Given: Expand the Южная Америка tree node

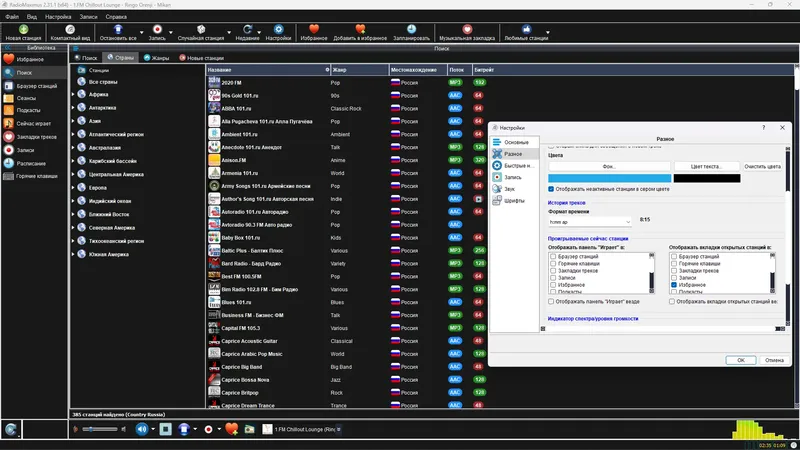Looking at the screenshot, I should (73, 254).
